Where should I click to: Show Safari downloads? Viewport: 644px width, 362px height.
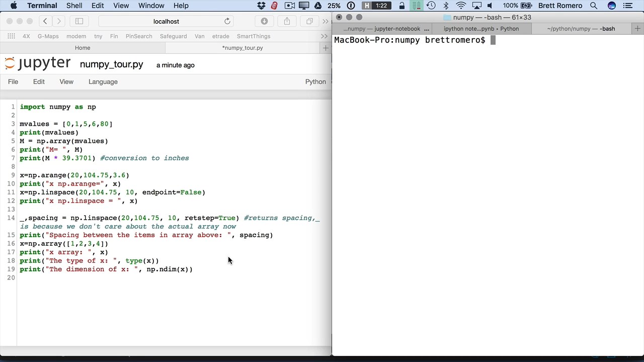tap(264, 21)
